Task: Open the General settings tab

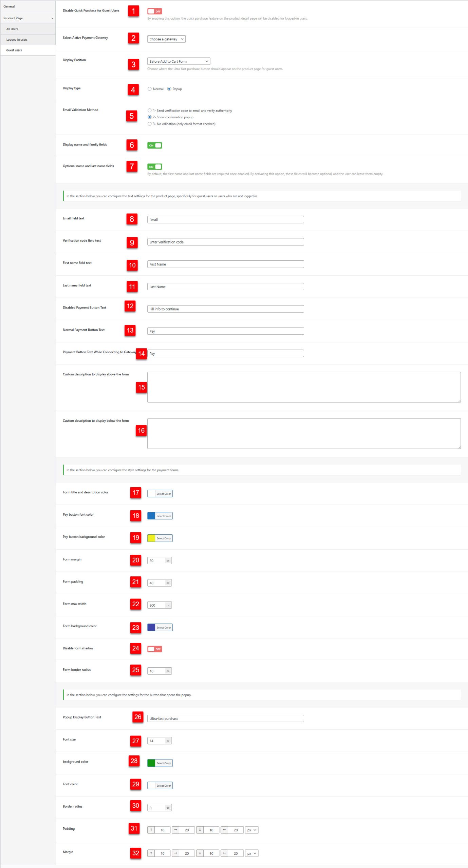Action: (x=9, y=6)
